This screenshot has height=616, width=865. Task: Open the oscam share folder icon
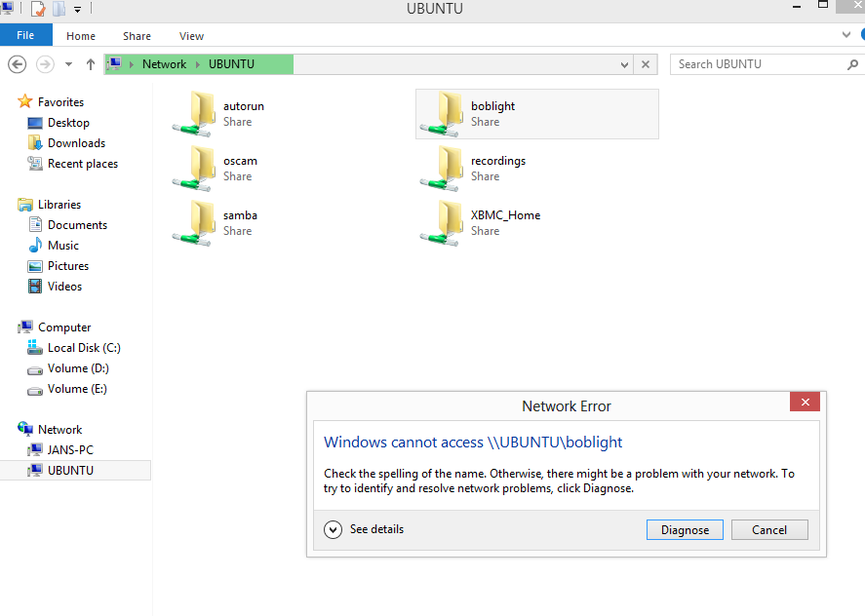[194, 169]
